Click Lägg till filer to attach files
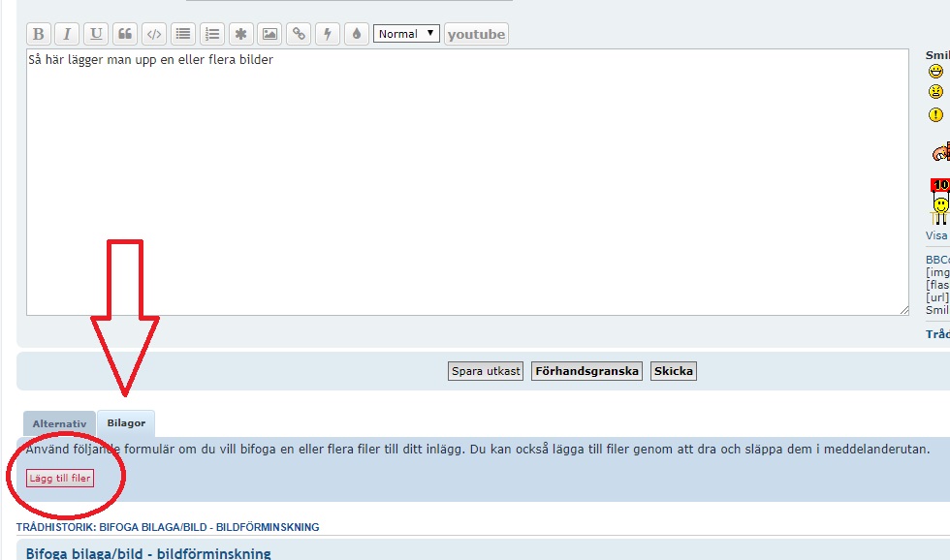 pyautogui.click(x=60, y=479)
